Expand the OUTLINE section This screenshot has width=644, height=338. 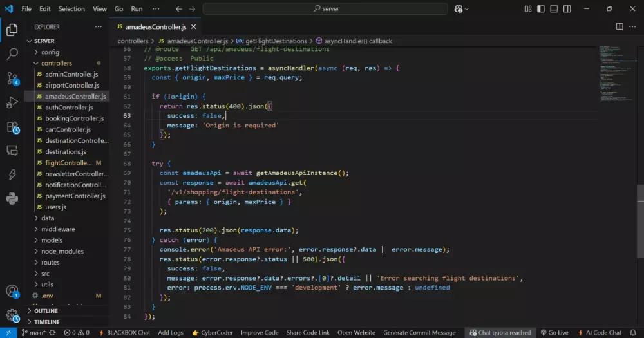point(46,311)
